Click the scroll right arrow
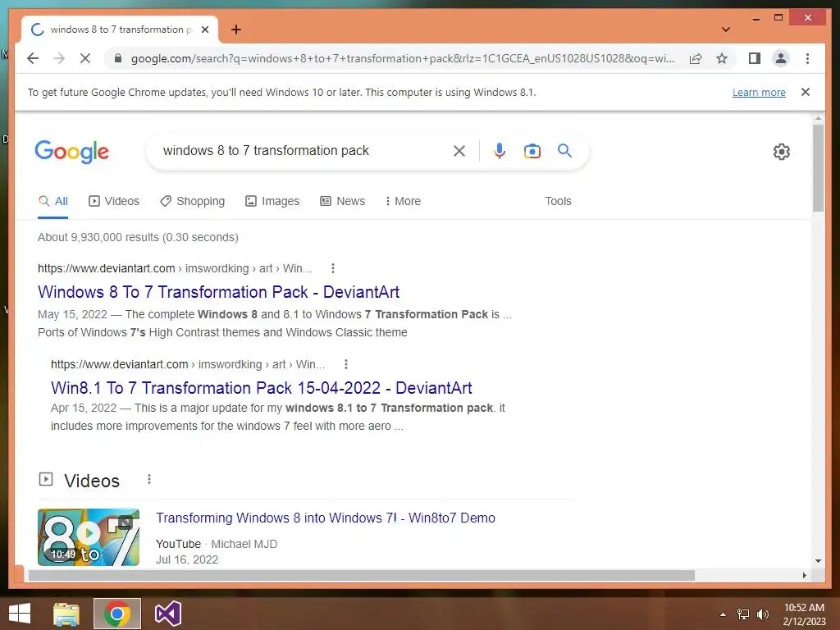 804,575
